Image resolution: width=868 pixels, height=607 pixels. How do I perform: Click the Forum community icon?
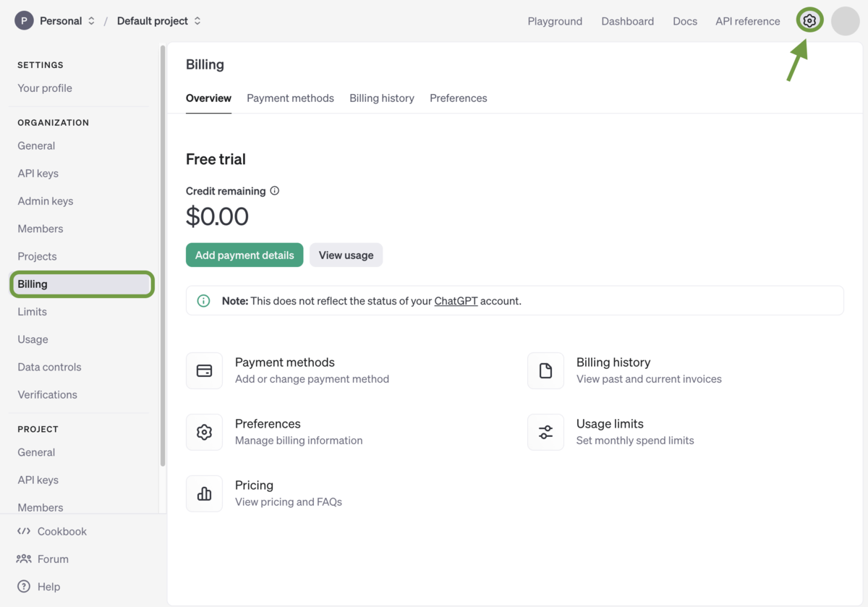pyautogui.click(x=22, y=559)
